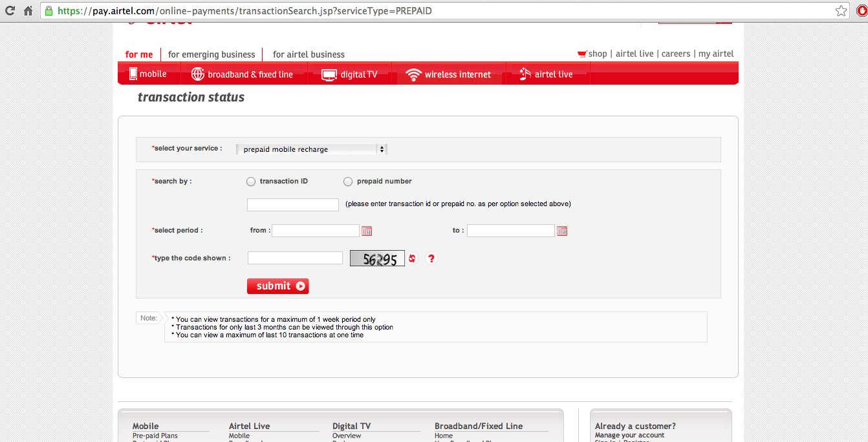Image resolution: width=868 pixels, height=442 pixels.
Task: Open the wireless internet navigation item
Action: [448, 74]
